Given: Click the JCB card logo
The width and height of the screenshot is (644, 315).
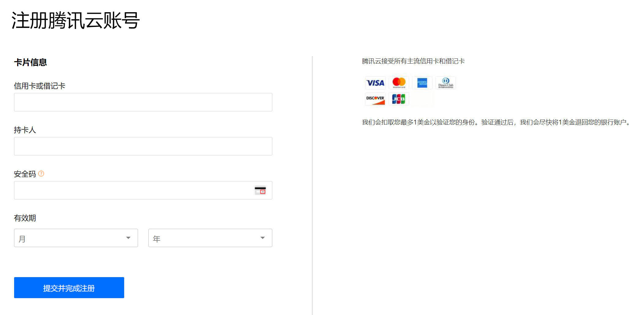Looking at the screenshot, I should [399, 99].
